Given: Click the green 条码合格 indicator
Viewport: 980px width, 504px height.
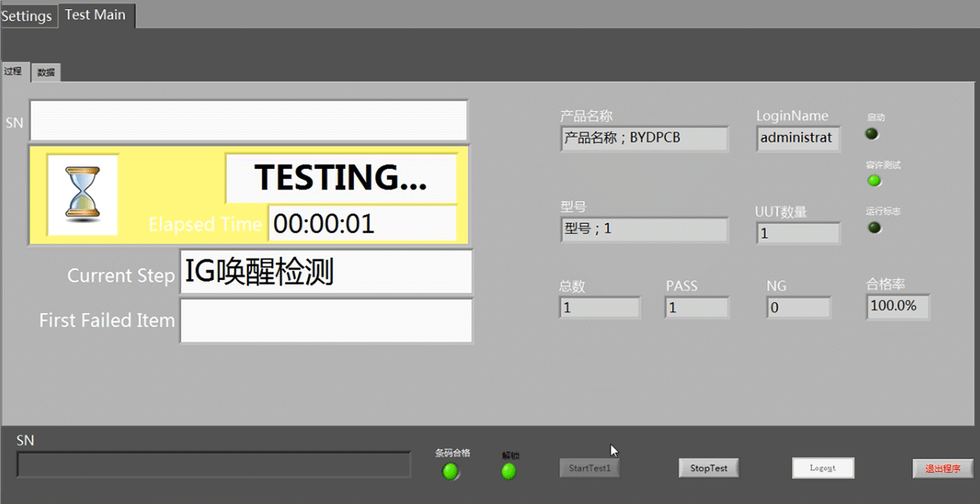Looking at the screenshot, I should point(450,471).
